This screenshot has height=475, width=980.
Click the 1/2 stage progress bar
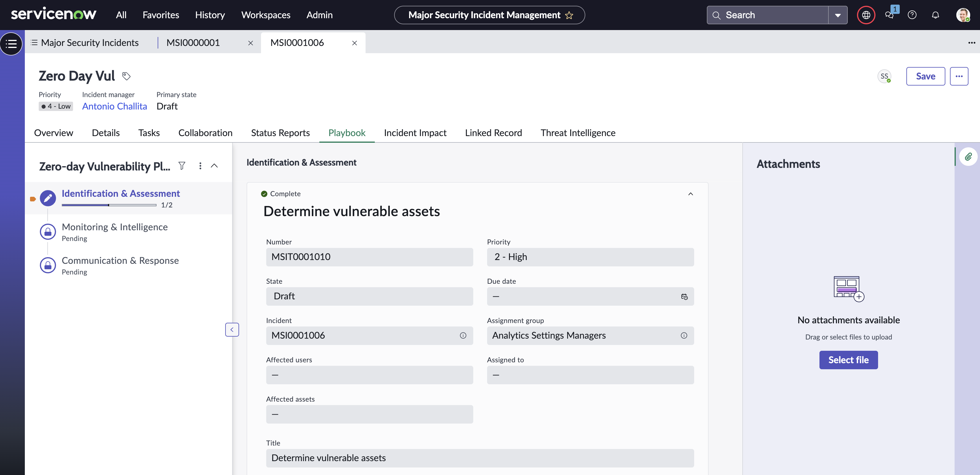click(109, 205)
